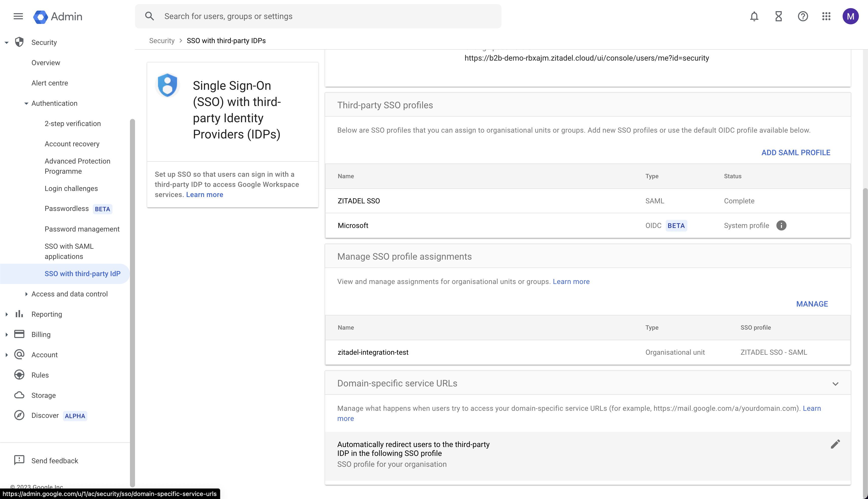Screen dimensions: 868x499
Task: Click the account avatar icon
Action: (850, 16)
